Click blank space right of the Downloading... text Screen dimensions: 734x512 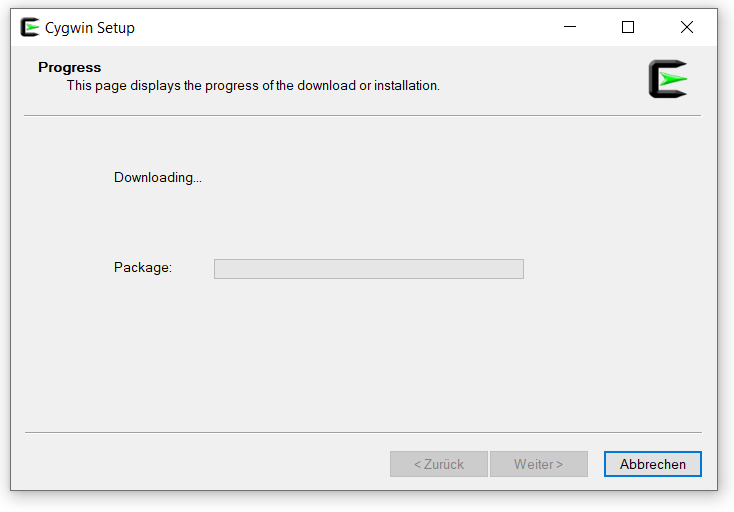tap(400, 178)
